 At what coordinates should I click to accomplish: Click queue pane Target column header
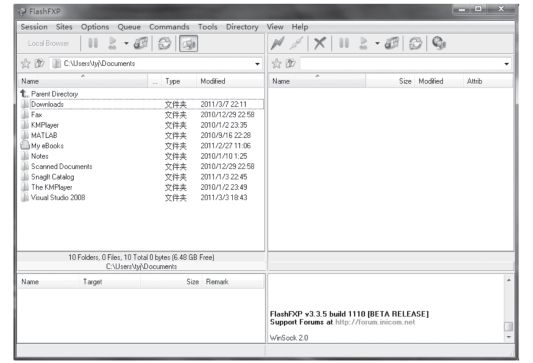109,282
